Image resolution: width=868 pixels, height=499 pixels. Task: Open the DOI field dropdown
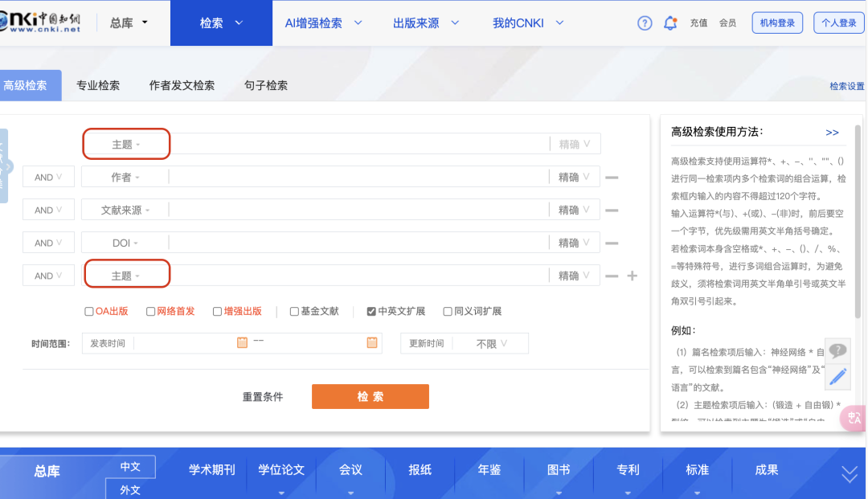pyautogui.click(x=125, y=243)
